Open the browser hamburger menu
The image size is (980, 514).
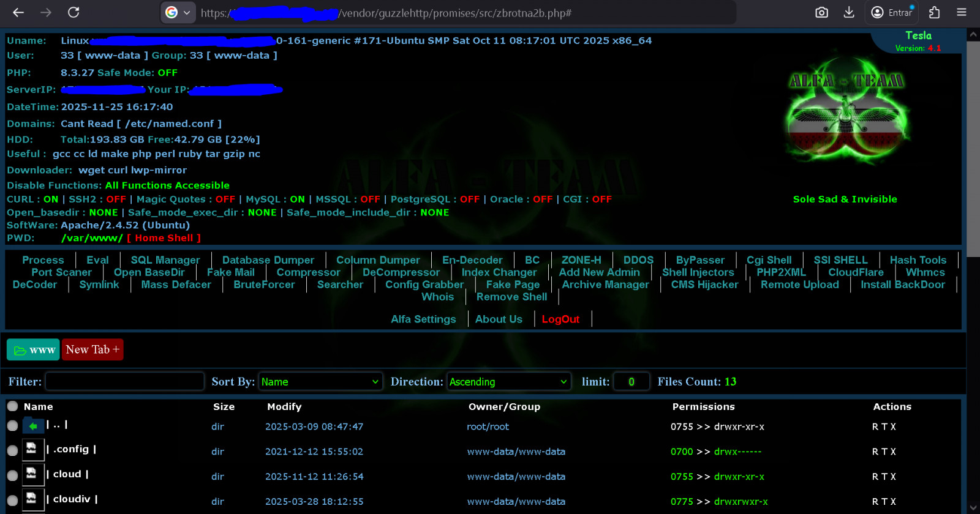click(x=962, y=12)
